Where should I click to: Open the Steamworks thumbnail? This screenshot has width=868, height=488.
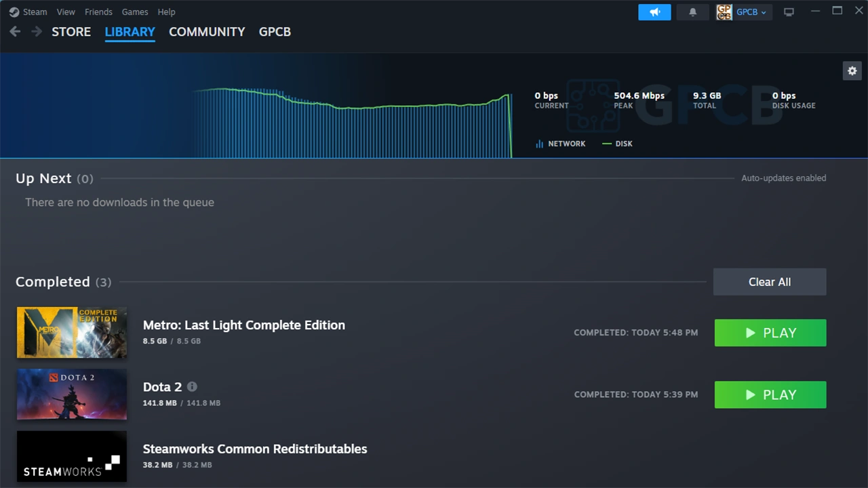point(72,456)
